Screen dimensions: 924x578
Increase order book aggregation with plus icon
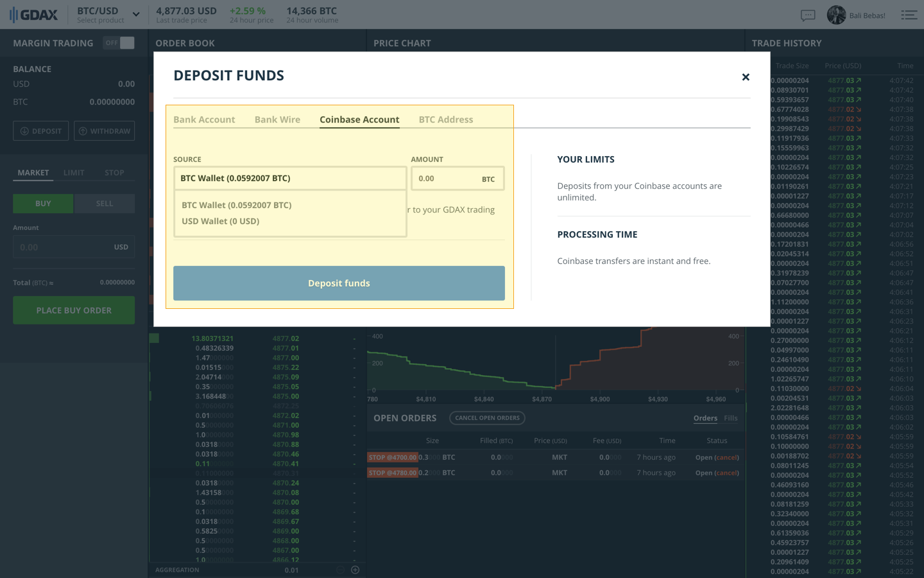pyautogui.click(x=355, y=570)
